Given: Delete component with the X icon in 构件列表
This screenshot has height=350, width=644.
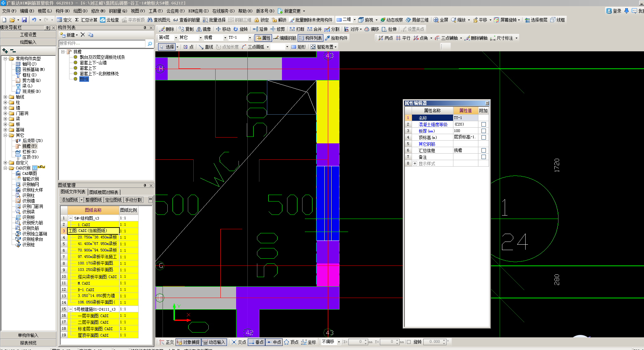Looking at the screenshot, I should tap(82, 35).
